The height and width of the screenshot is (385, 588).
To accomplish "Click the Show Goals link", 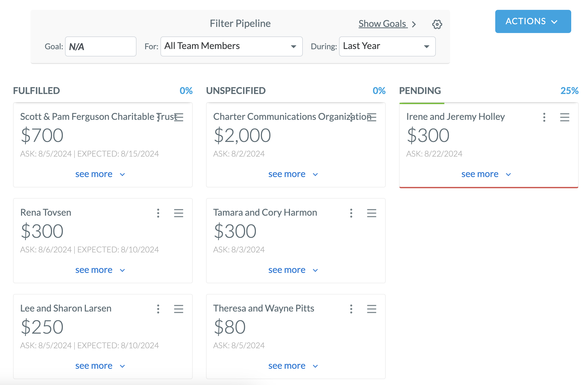I will click(383, 24).
